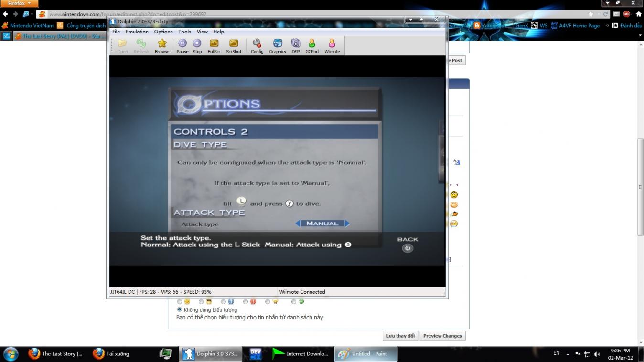Switch to The Last Story [PAL] browser tab

[x=60, y=36]
